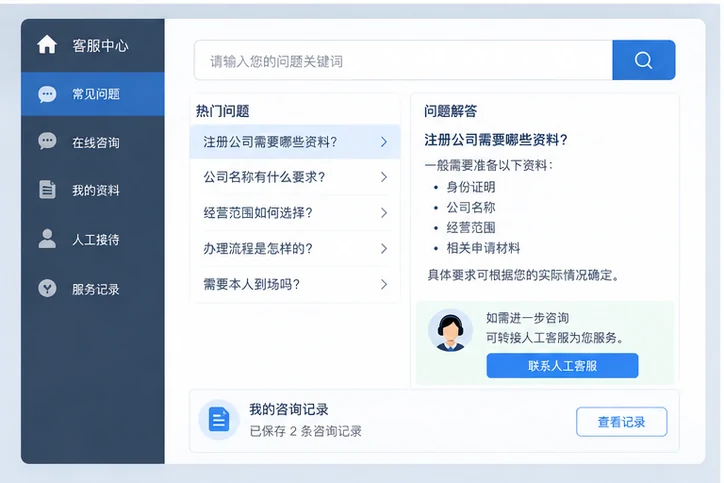This screenshot has height=483, width=724.
Task: Click the 身份证明 bullet item
Action: click(x=471, y=187)
